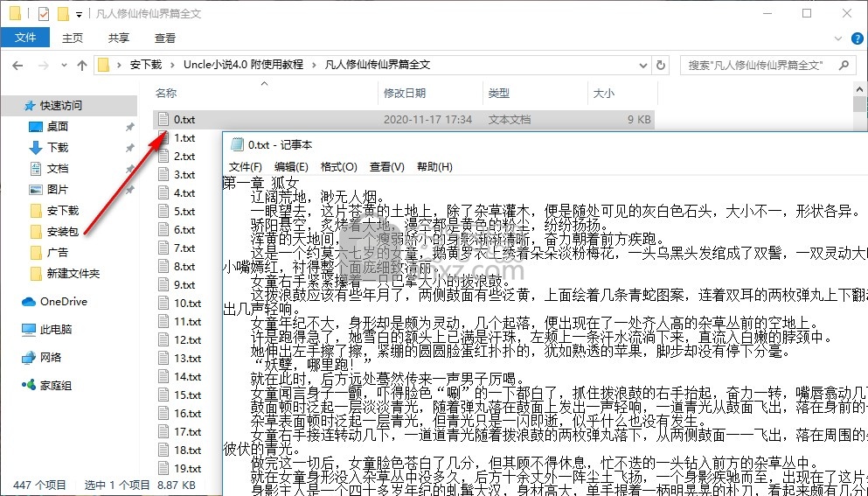The height and width of the screenshot is (496, 868).
Task: Select file 5.txt
Action: [184, 211]
